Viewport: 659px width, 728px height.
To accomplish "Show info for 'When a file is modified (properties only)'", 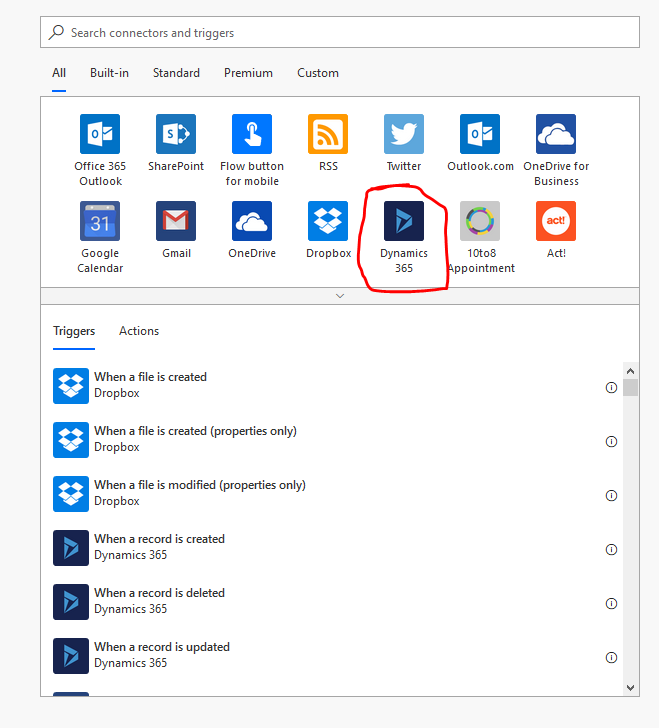I will [611, 495].
